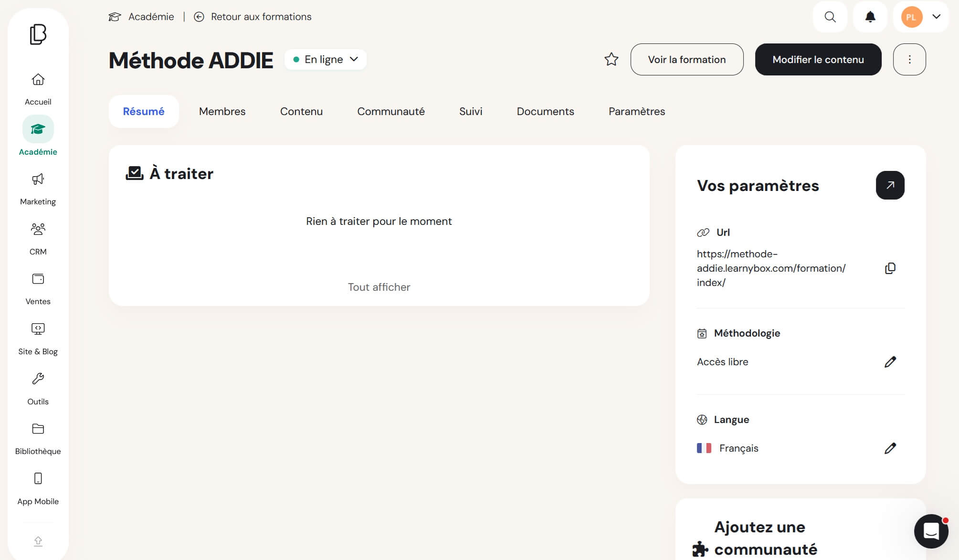Switch to the Communauté tab
Image resolution: width=959 pixels, height=560 pixels.
point(391,111)
